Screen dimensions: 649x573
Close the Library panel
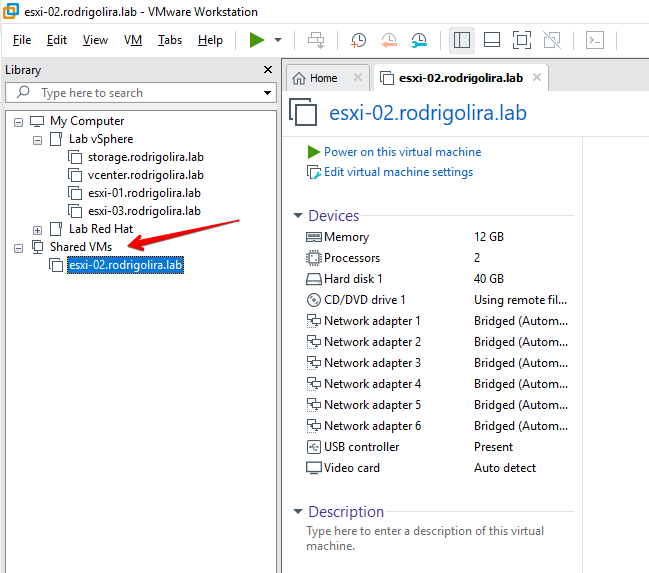(267, 70)
